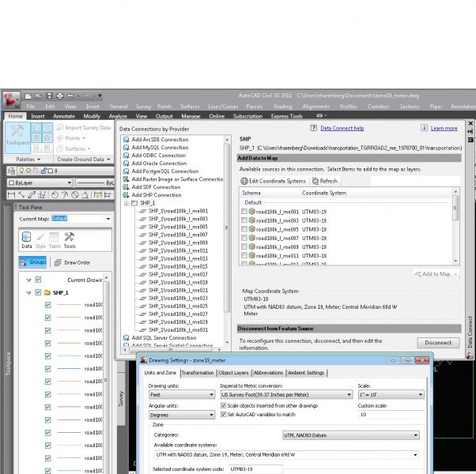The height and width of the screenshot is (474, 476).
Task: Click the auto-hide icon on Data Connect palette
Action: coord(470,132)
